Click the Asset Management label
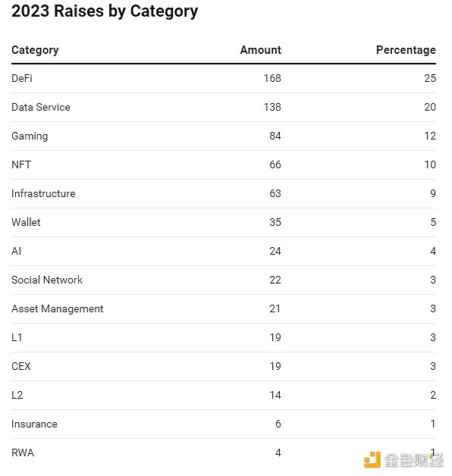This screenshot has width=452, height=476. click(58, 309)
